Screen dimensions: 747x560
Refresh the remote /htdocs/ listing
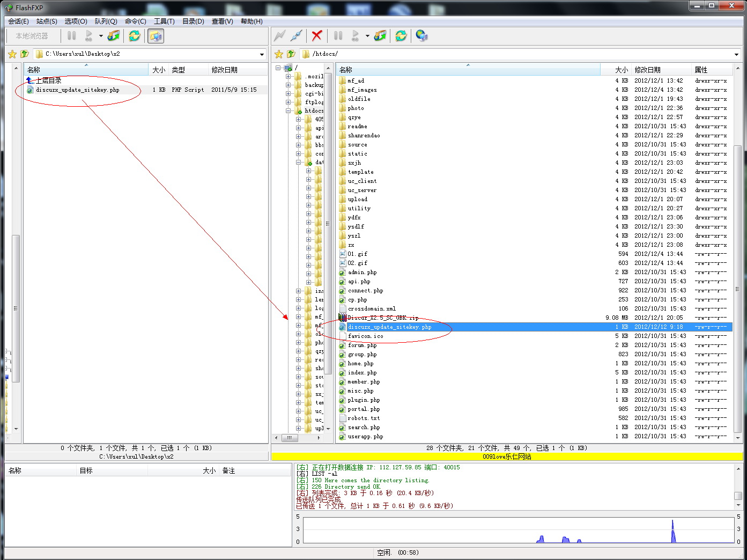(401, 36)
